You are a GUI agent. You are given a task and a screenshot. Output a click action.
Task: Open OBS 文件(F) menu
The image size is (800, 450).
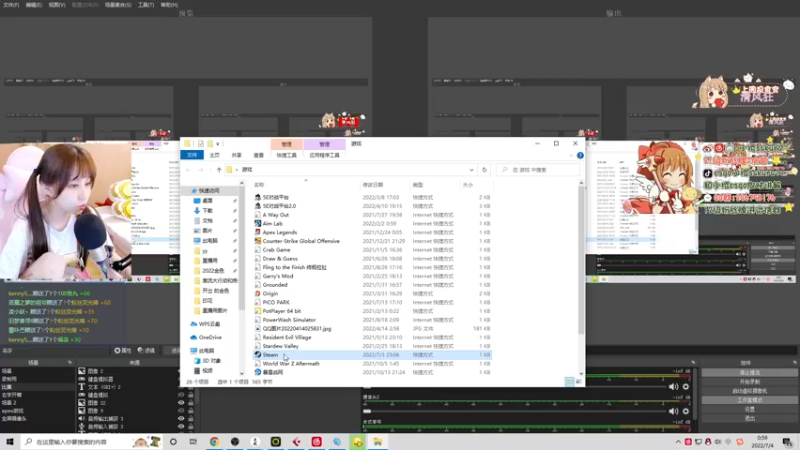11,5
